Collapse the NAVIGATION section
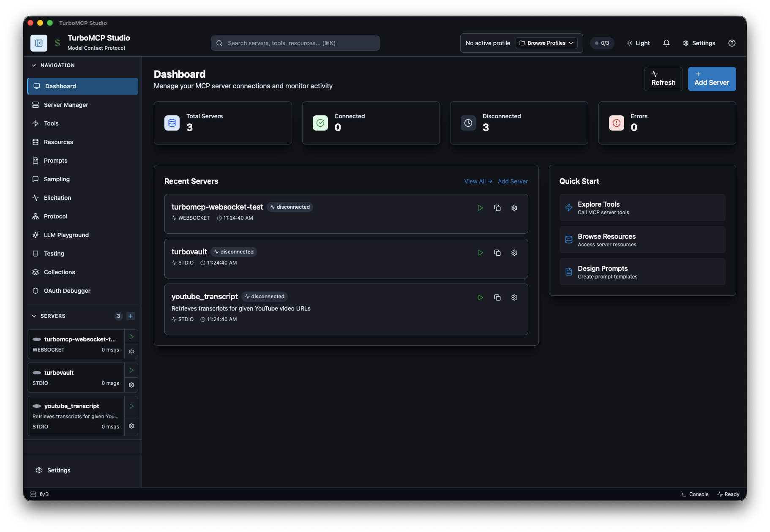This screenshot has width=770, height=532. tap(53, 65)
